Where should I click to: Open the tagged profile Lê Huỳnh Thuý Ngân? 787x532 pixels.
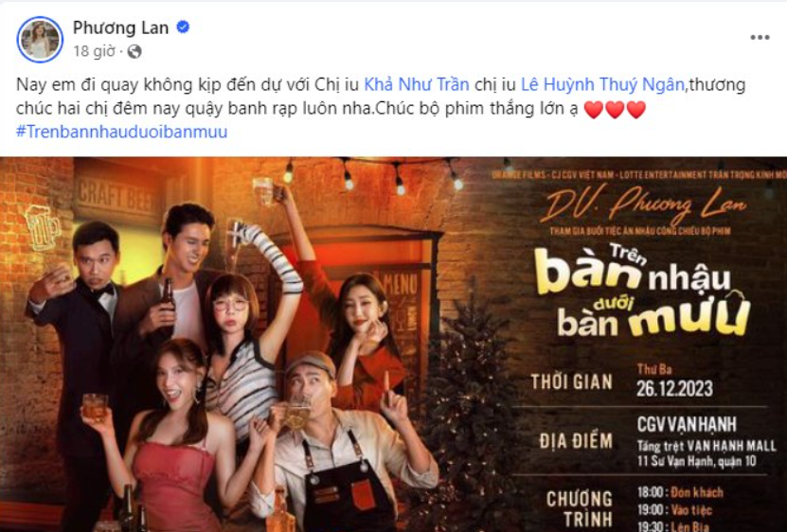tap(602, 84)
